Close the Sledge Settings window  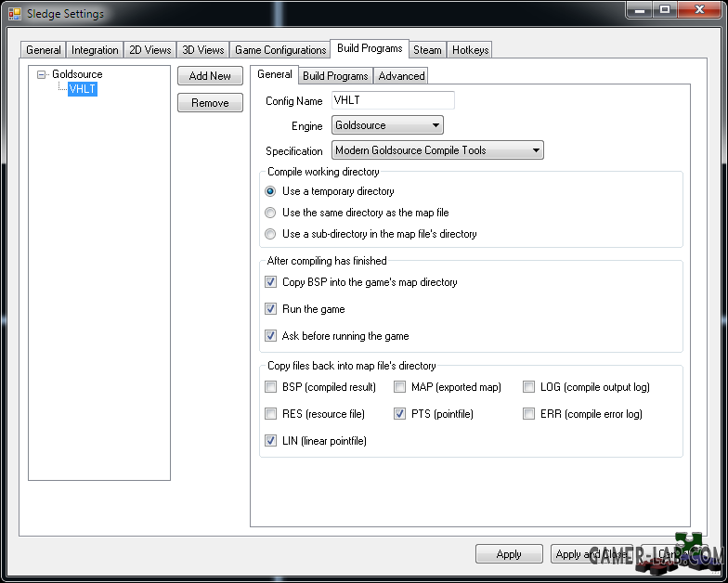[700, 9]
